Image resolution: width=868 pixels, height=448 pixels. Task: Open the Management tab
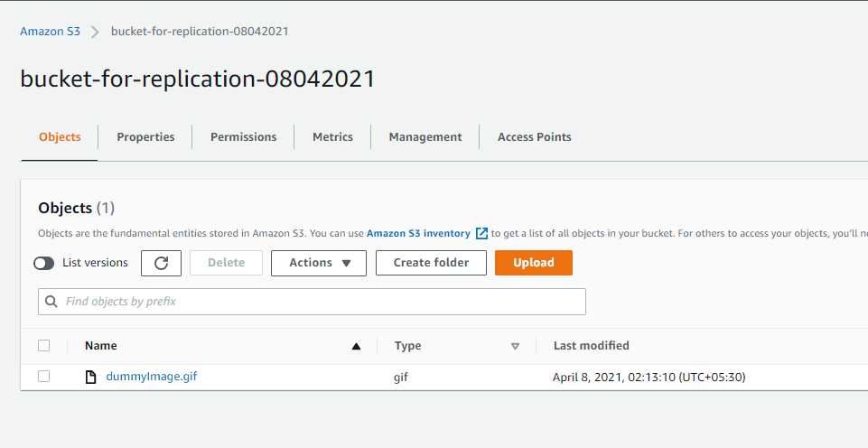[425, 137]
